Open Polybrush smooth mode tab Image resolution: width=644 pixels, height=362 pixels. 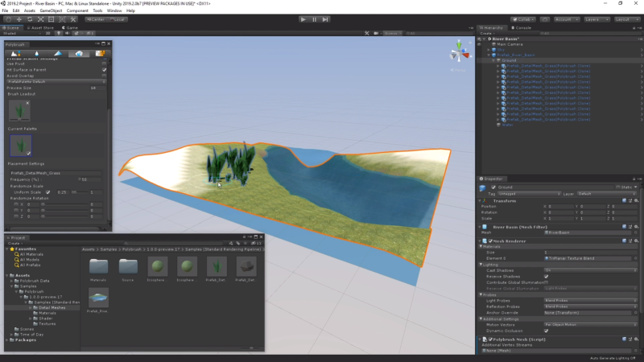click(36, 53)
